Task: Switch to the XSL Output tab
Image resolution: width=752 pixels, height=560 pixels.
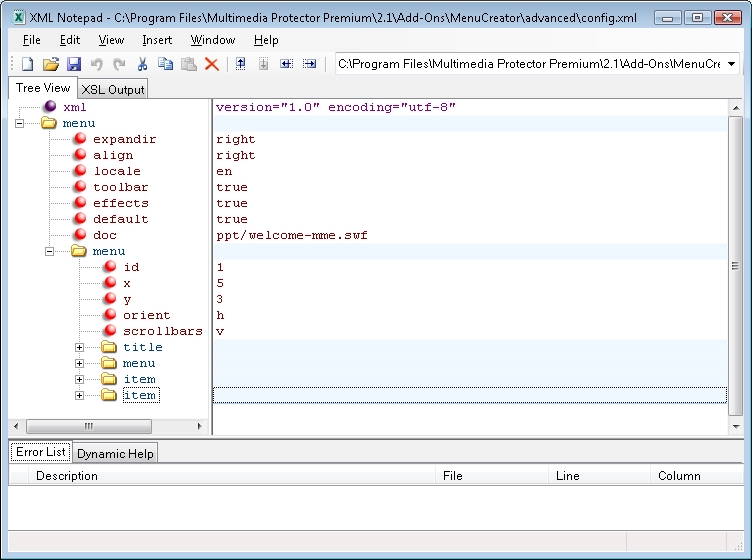Action: [x=113, y=89]
